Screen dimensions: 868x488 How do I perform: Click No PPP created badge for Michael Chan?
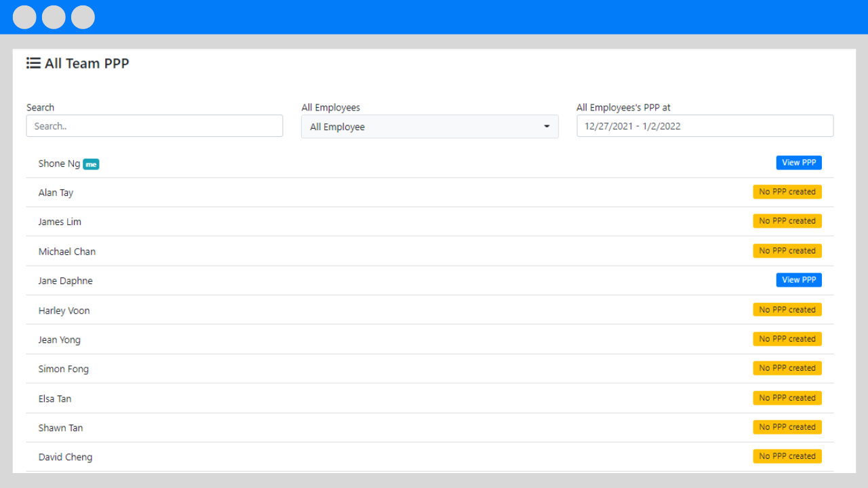(787, 251)
